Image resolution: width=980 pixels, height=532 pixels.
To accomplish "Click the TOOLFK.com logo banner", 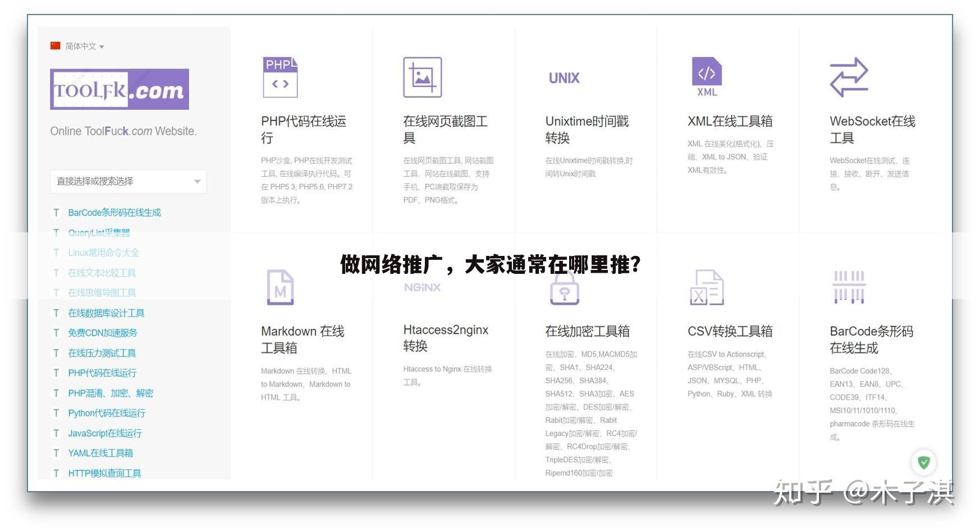I will (x=120, y=89).
